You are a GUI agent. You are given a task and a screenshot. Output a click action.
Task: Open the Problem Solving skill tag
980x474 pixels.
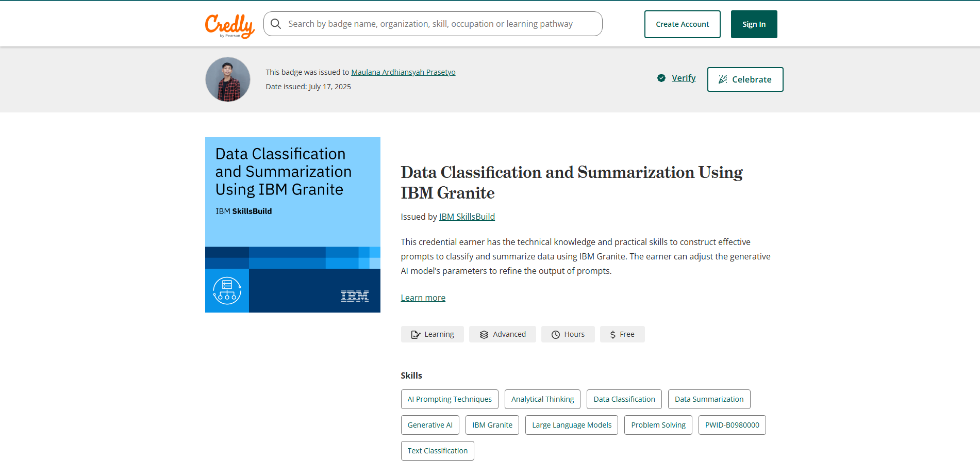[x=658, y=425]
